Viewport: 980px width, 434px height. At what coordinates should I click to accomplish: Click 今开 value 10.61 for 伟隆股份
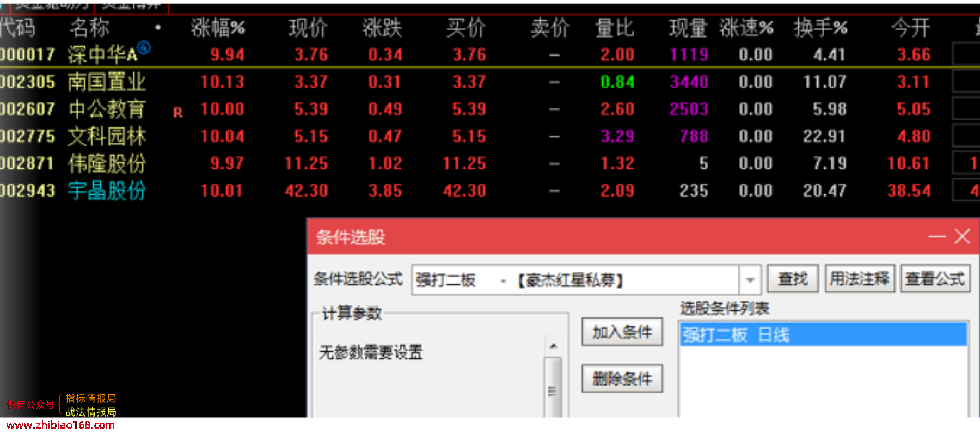point(909,164)
